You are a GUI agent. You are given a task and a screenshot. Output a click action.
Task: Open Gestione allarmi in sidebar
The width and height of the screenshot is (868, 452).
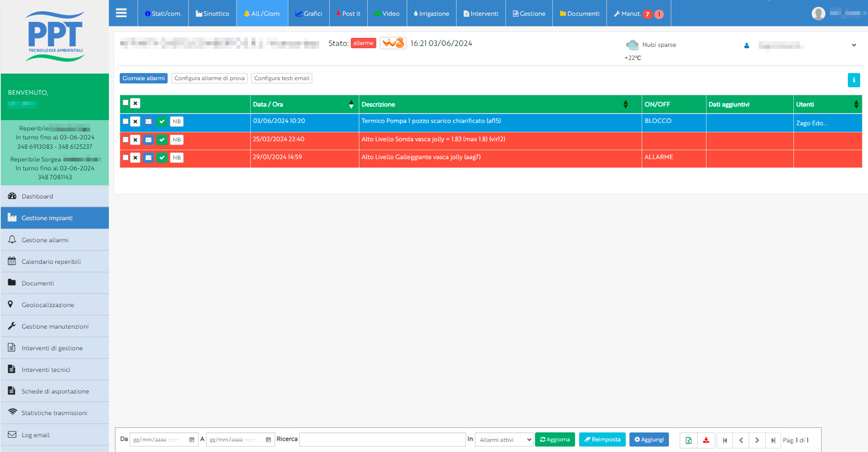tap(55, 240)
